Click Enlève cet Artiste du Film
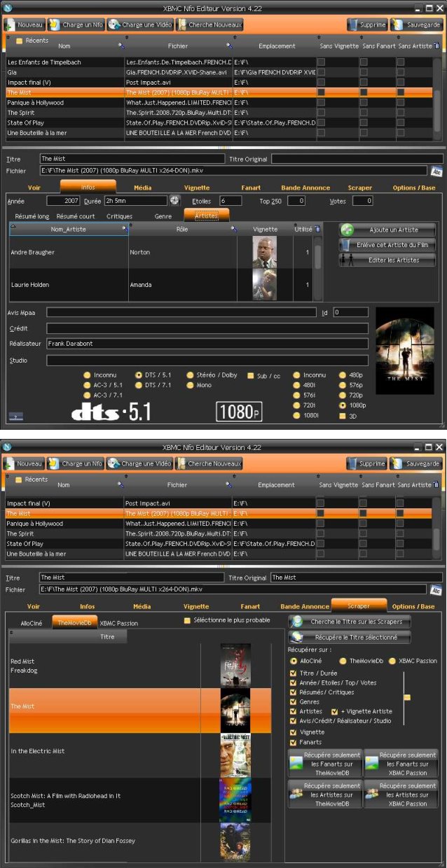The width and height of the screenshot is (447, 868). click(x=387, y=245)
